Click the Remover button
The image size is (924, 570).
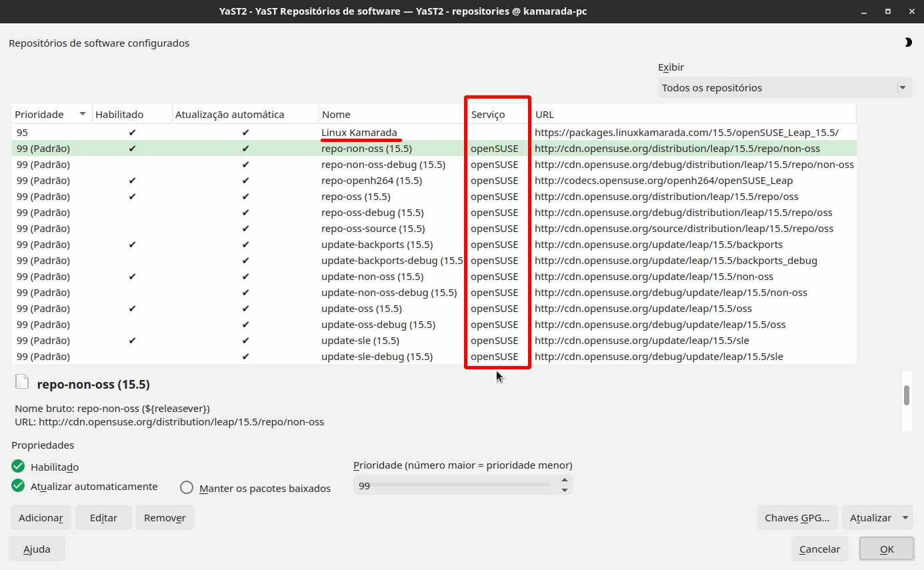pyautogui.click(x=165, y=517)
